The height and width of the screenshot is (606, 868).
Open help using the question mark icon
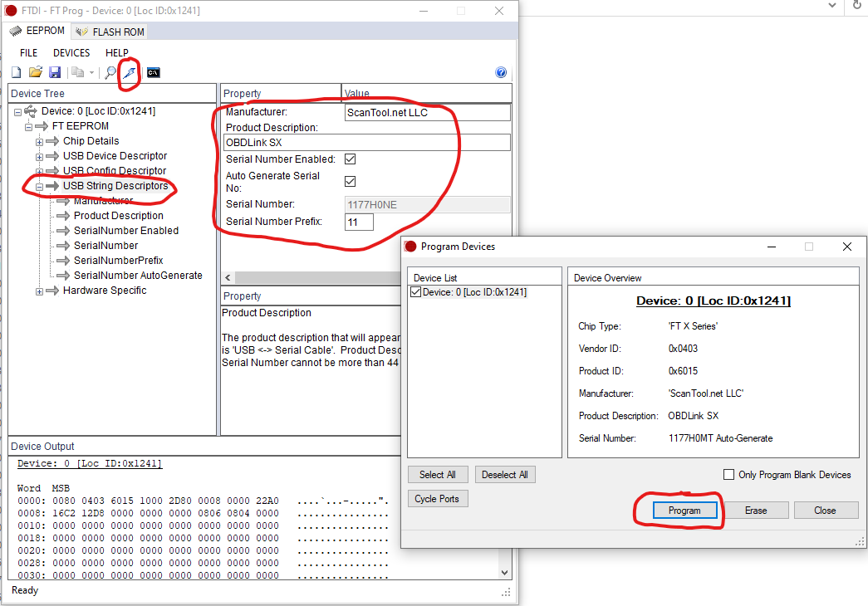[501, 72]
